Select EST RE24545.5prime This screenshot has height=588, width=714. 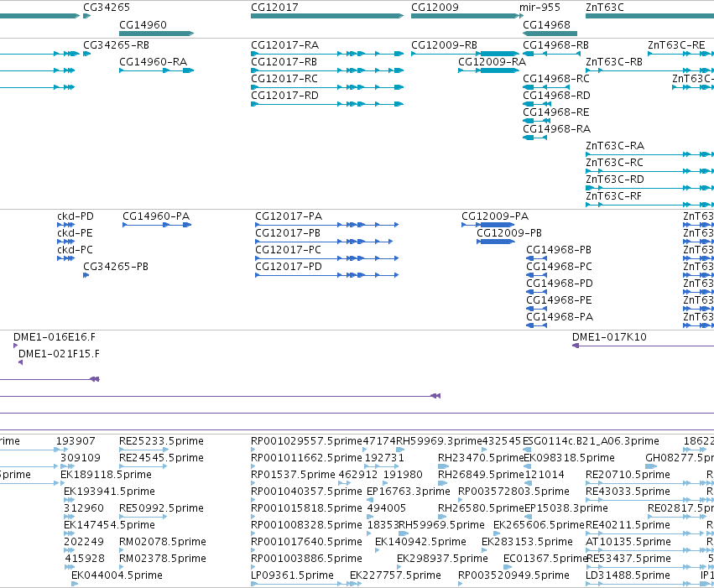pos(162,458)
